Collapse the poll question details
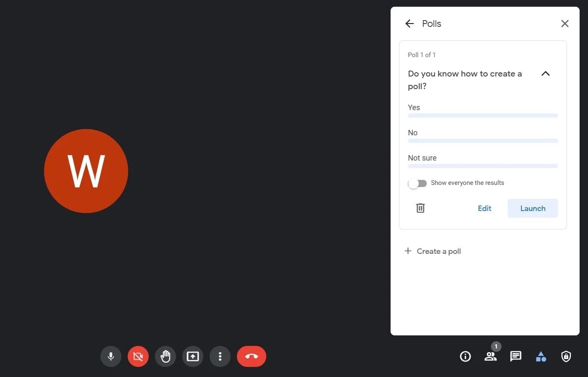 click(545, 74)
